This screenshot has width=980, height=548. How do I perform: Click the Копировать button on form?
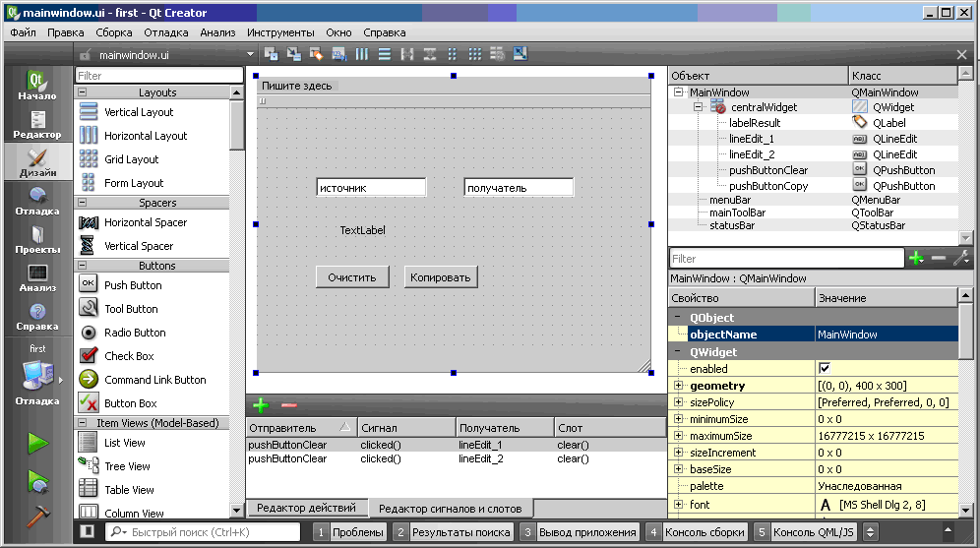coord(441,277)
